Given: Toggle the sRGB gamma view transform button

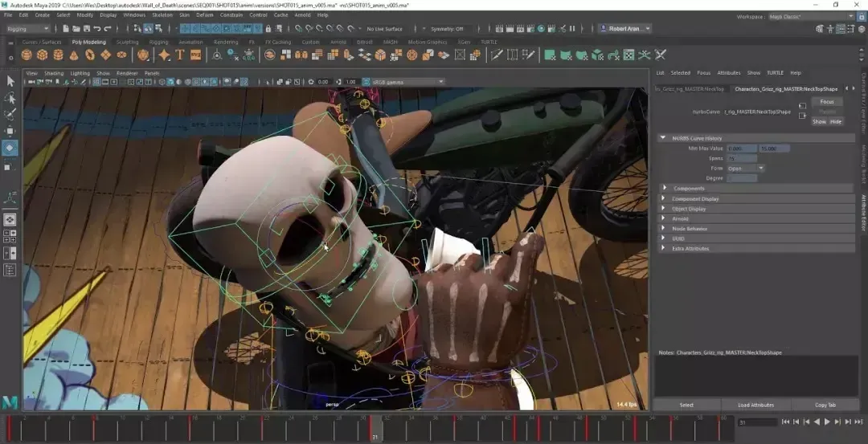Looking at the screenshot, I should click(366, 82).
